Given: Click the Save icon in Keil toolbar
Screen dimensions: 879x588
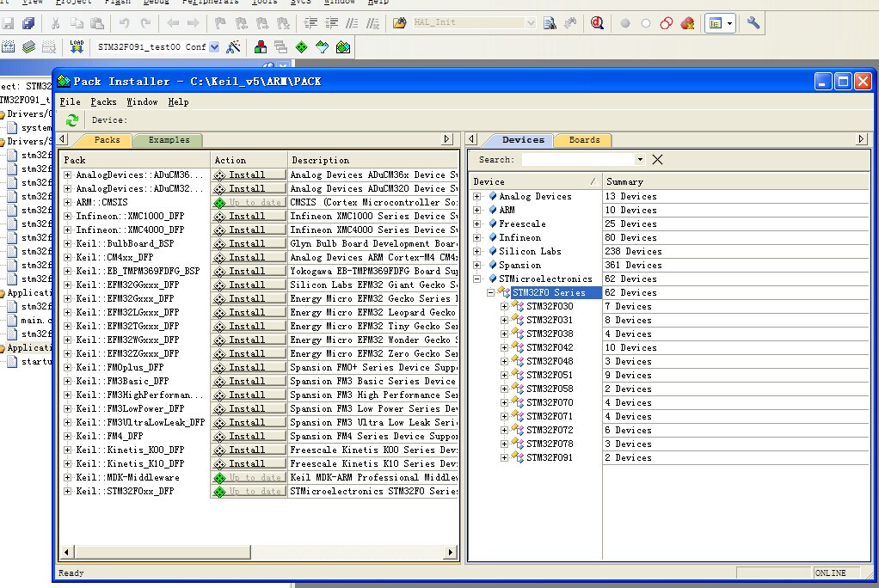Looking at the screenshot, I should (x=9, y=23).
